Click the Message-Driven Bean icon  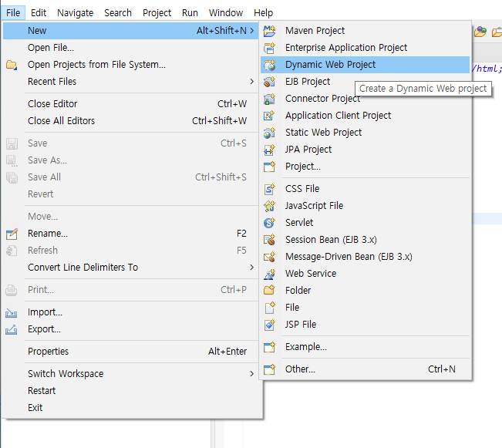pyautogui.click(x=269, y=257)
